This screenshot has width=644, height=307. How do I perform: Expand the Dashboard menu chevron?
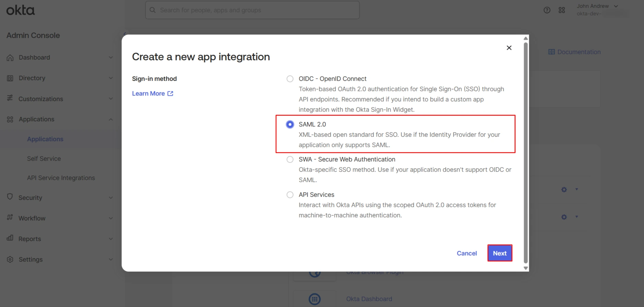coord(111,58)
